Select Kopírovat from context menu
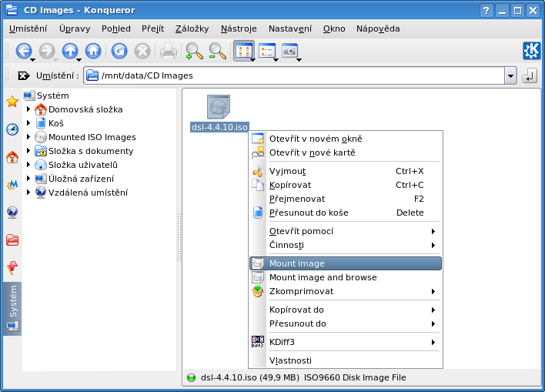Image resolution: width=545 pixels, height=392 pixels. [346, 185]
